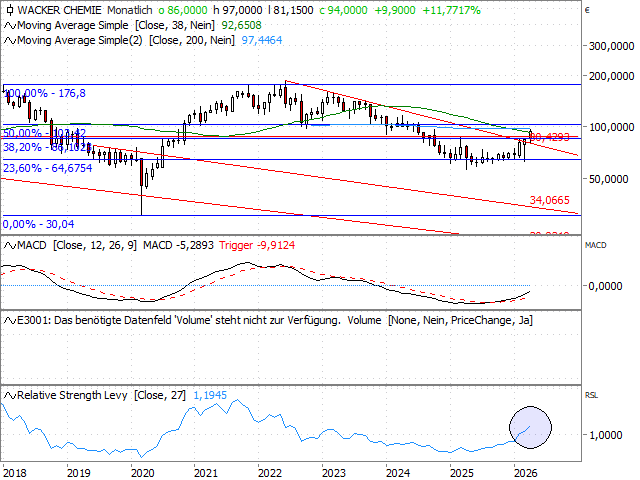Click the MACD panel axis title
The height and width of the screenshot is (480, 640).
[596, 245]
